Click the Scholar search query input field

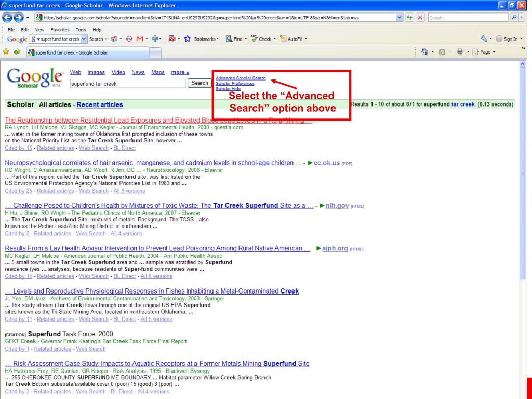pyautogui.click(x=128, y=84)
